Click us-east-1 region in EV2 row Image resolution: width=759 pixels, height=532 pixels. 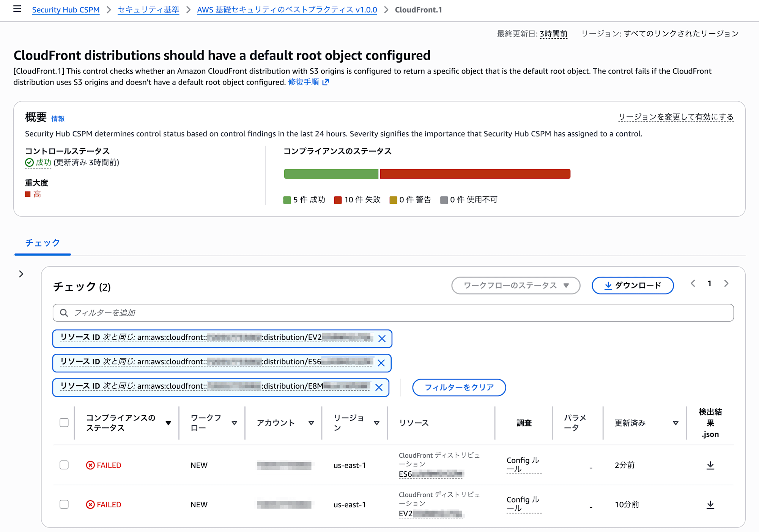click(350, 505)
